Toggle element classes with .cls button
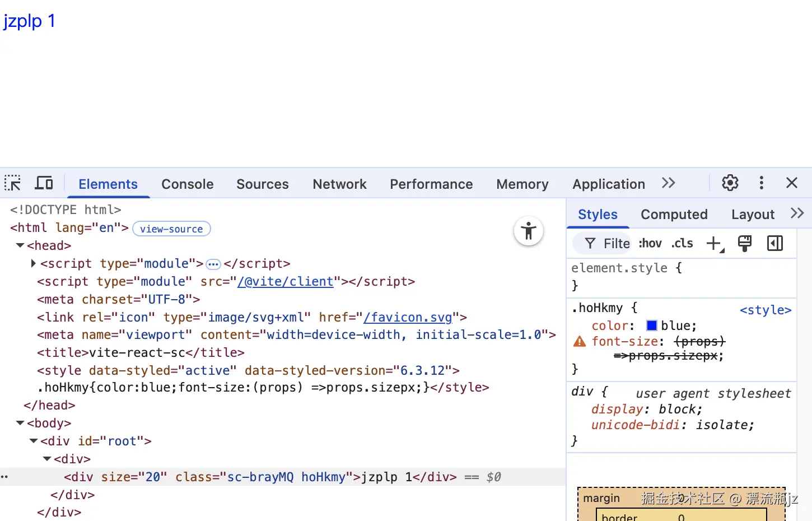This screenshot has width=812, height=521. 682,243
